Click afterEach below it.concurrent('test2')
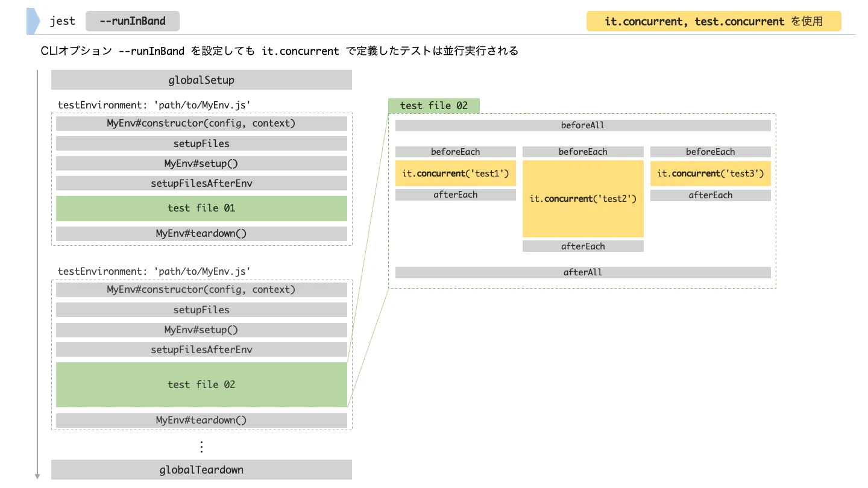Image resolution: width=868 pixels, height=488 pixels. coord(583,246)
